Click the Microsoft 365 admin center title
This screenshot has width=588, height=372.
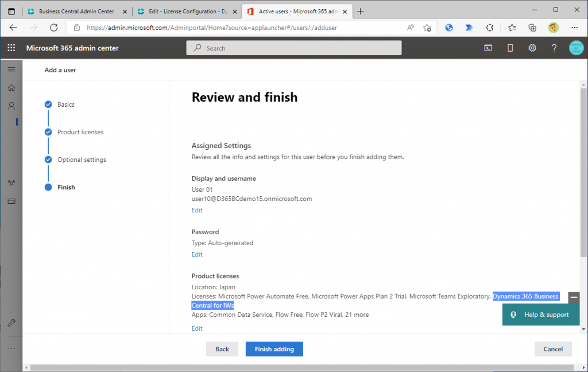coord(72,48)
